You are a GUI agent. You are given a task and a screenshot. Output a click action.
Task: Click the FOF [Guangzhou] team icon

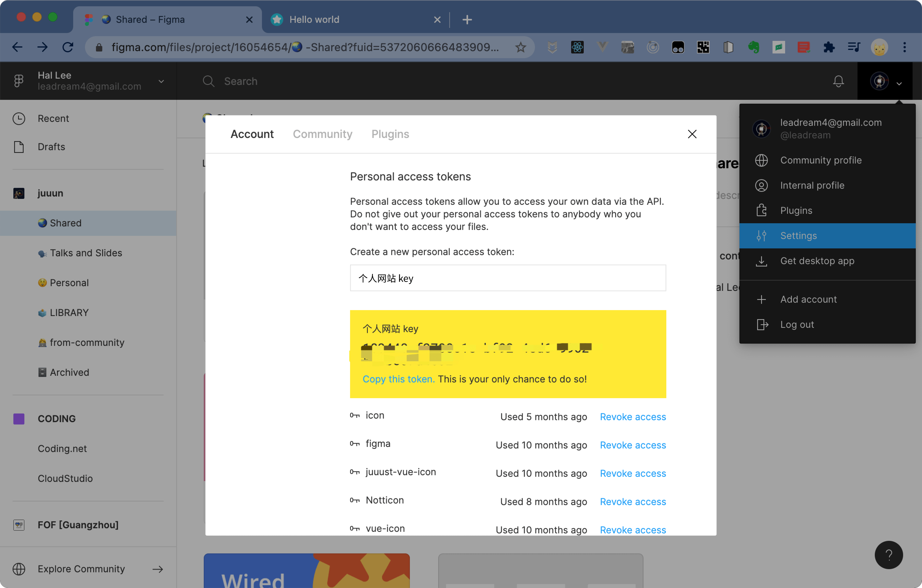click(19, 525)
